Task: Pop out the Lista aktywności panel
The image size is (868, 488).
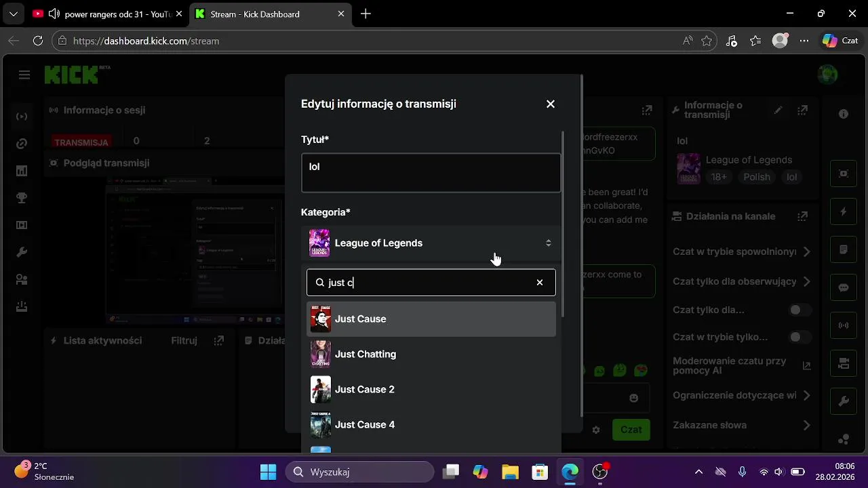Action: [x=218, y=340]
